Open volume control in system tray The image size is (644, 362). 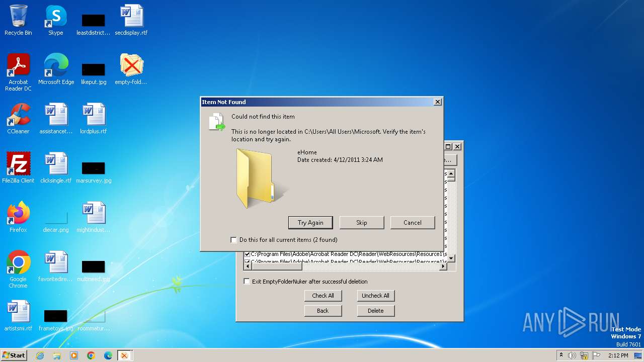572,355
